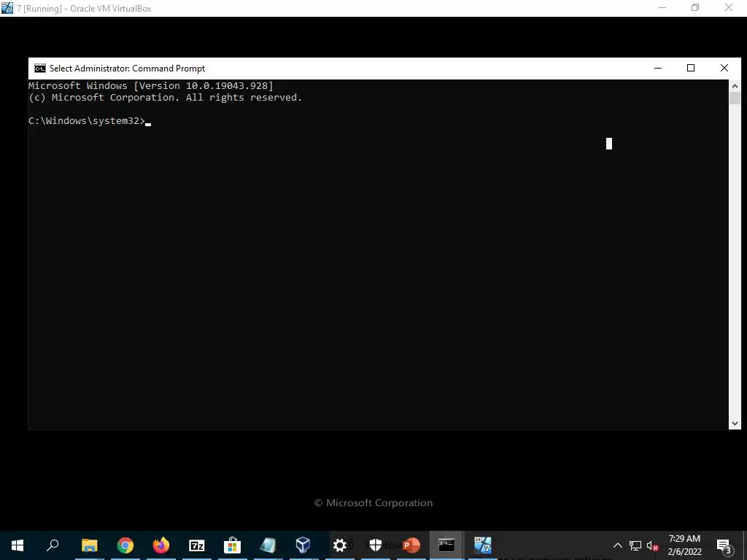Open the notepad-style taskbar icon beside Store
The image size is (747, 560).
268,545
